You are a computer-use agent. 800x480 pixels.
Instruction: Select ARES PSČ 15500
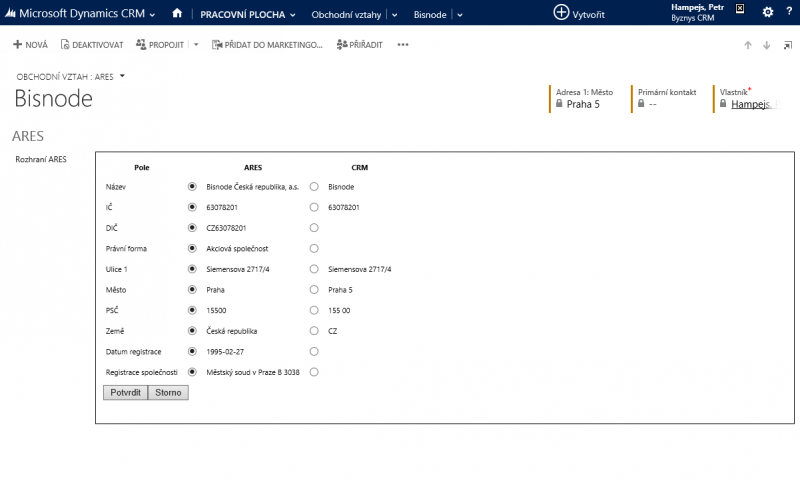[x=192, y=310]
